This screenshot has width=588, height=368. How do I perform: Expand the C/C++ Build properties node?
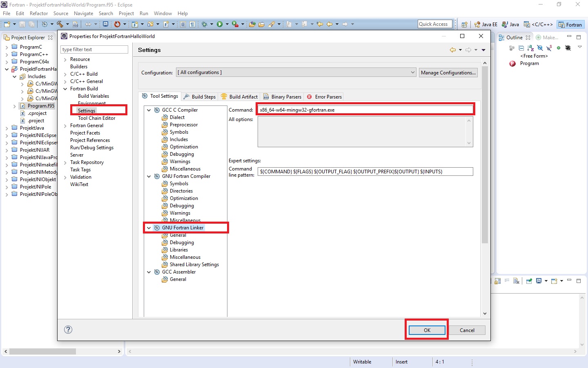click(x=65, y=74)
